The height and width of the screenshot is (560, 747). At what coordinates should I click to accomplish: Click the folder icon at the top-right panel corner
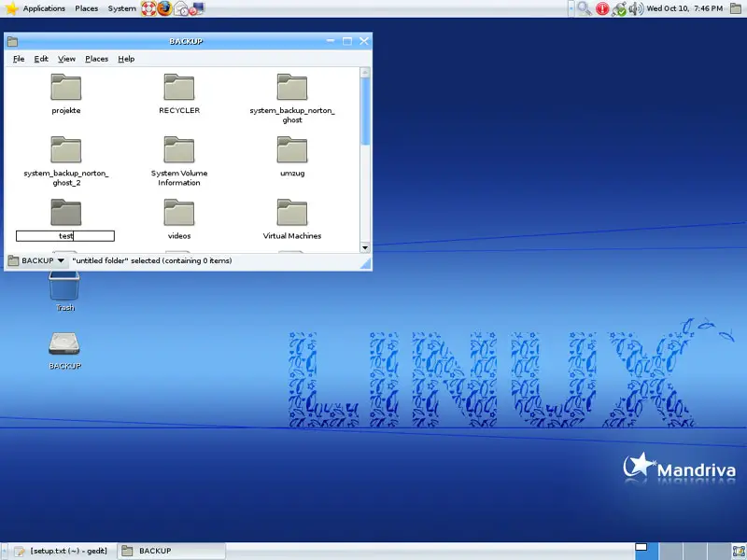[x=736, y=8]
